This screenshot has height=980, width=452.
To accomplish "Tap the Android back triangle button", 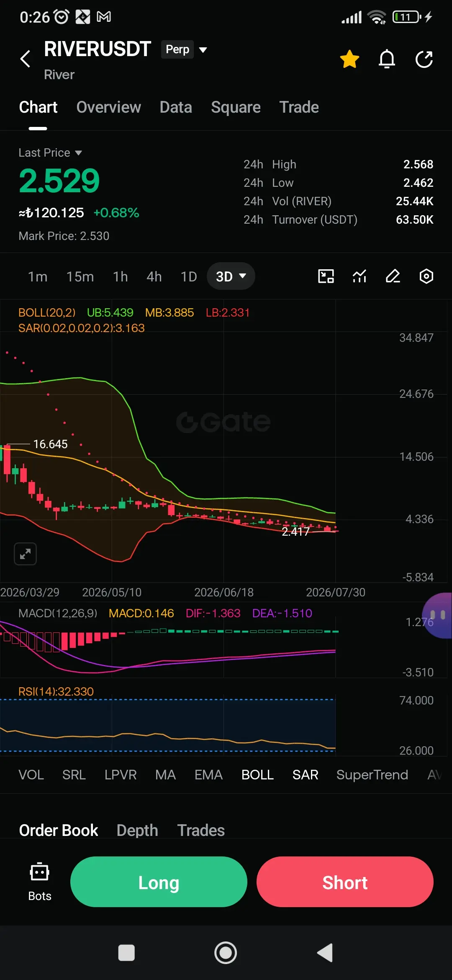I will pos(325,953).
